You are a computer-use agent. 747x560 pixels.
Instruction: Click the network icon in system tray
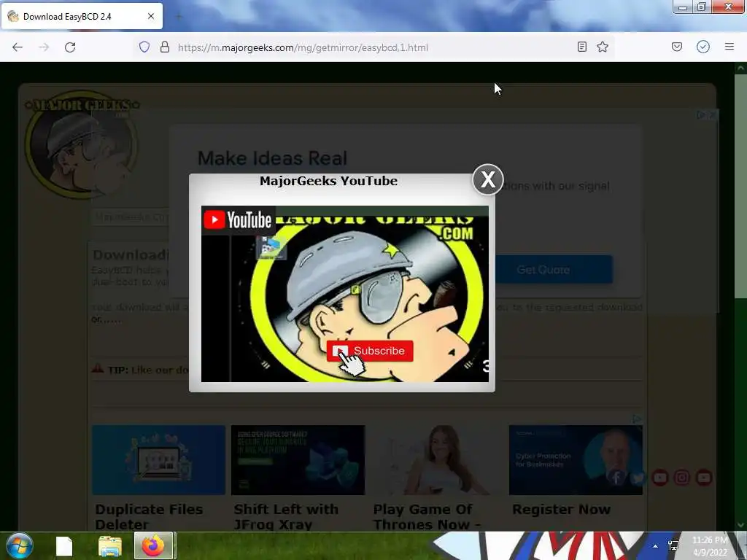pyautogui.click(x=673, y=545)
